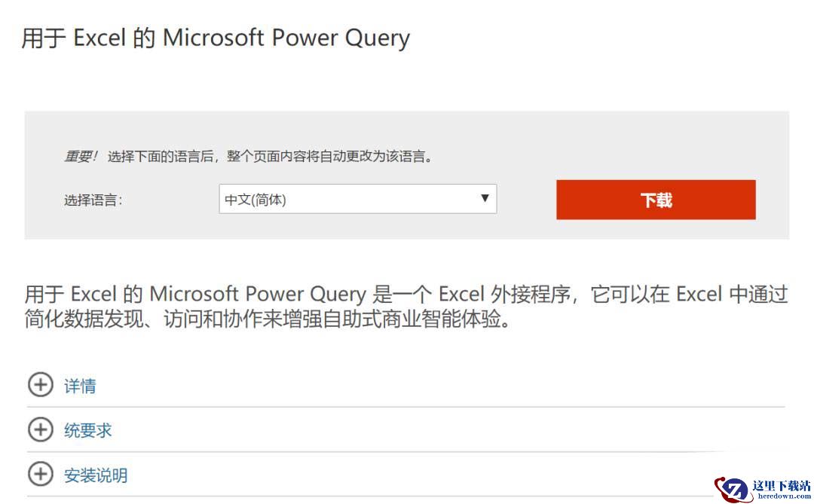Click the 这里下载站 watermark text
Screen dimensions: 814x504
(782, 486)
